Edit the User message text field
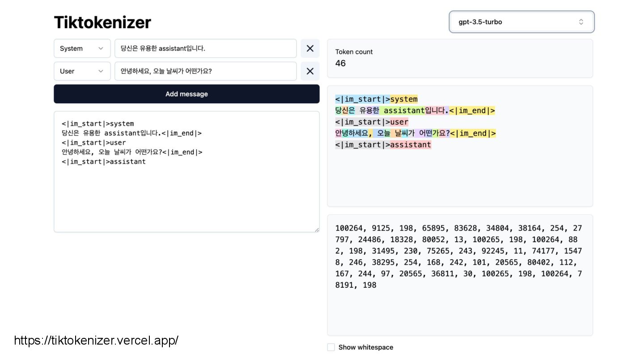Image resolution: width=644 pixels, height=362 pixels. [x=206, y=71]
